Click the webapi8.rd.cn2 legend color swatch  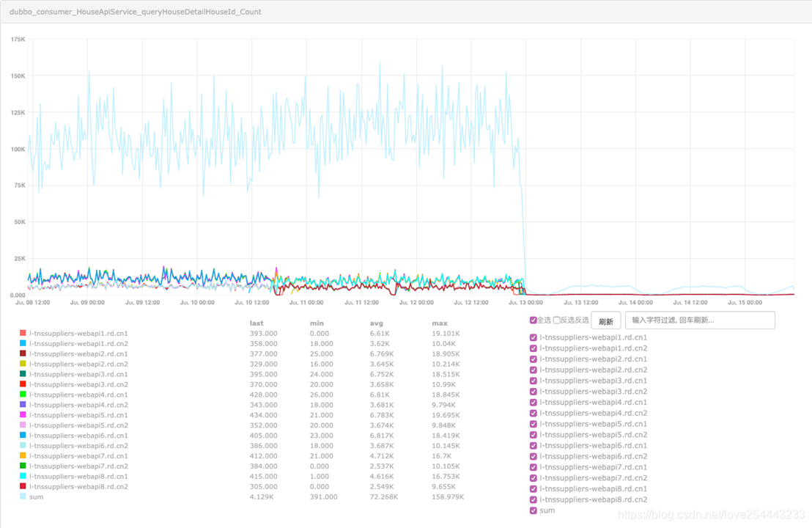click(23, 486)
